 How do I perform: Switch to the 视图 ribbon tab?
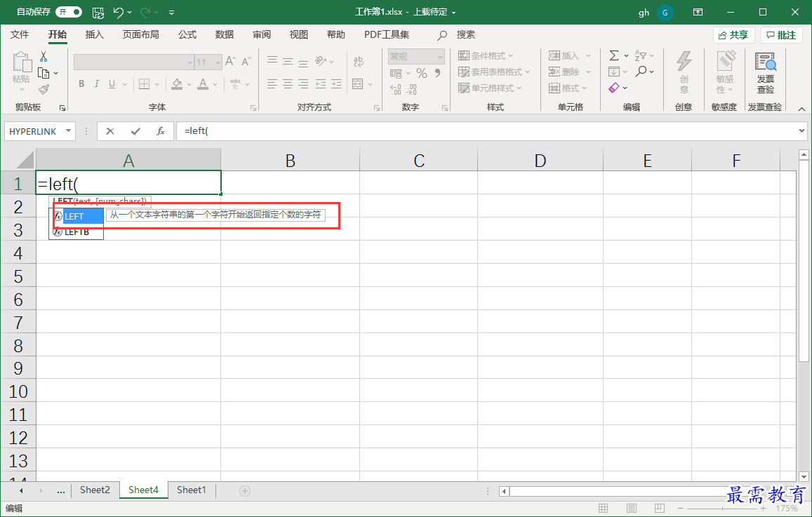[299, 34]
